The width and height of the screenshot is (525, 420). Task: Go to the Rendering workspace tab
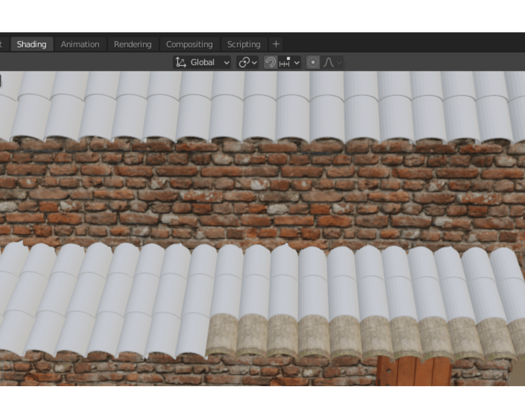coord(132,44)
